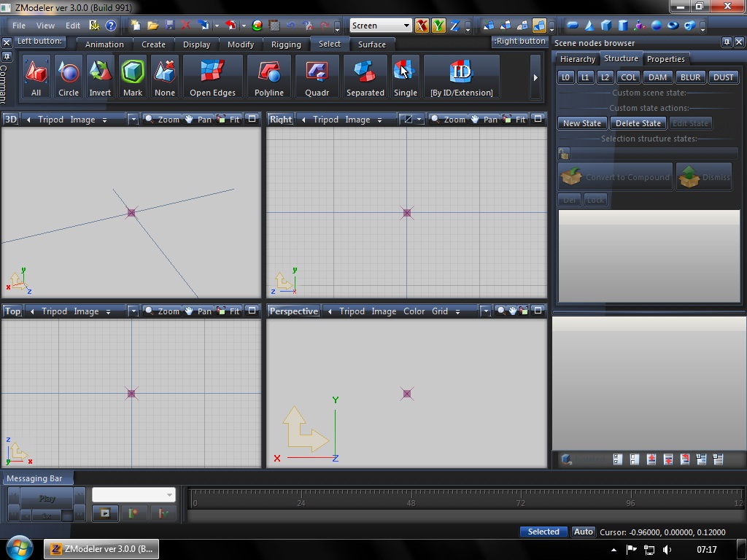Expand the Image dropdown in the 3D viewport
Image resolution: width=747 pixels, height=560 pixels.
(x=85, y=119)
